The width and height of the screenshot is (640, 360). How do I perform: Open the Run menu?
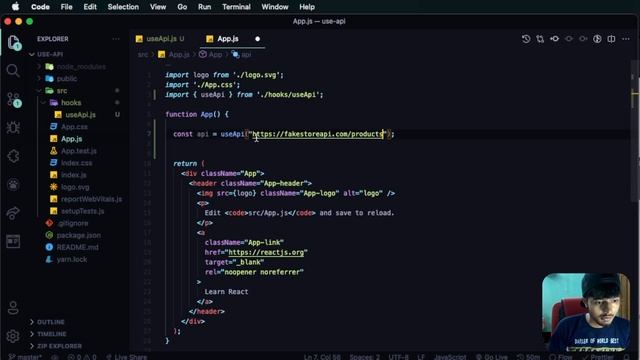[204, 7]
